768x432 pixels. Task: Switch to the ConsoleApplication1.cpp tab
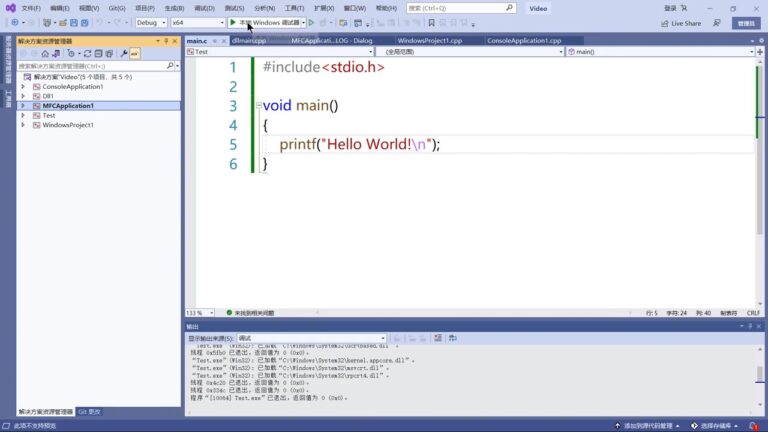(x=524, y=41)
